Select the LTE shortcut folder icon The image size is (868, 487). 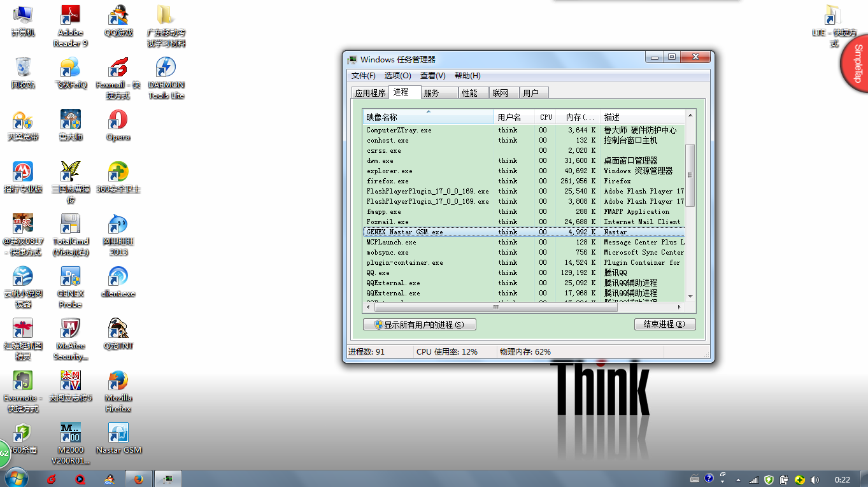pos(834,26)
